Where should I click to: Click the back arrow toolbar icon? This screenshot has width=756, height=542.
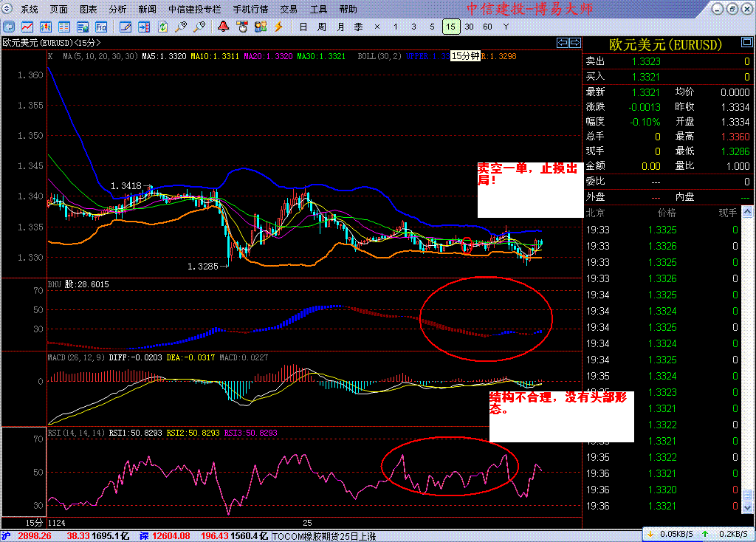point(9,27)
